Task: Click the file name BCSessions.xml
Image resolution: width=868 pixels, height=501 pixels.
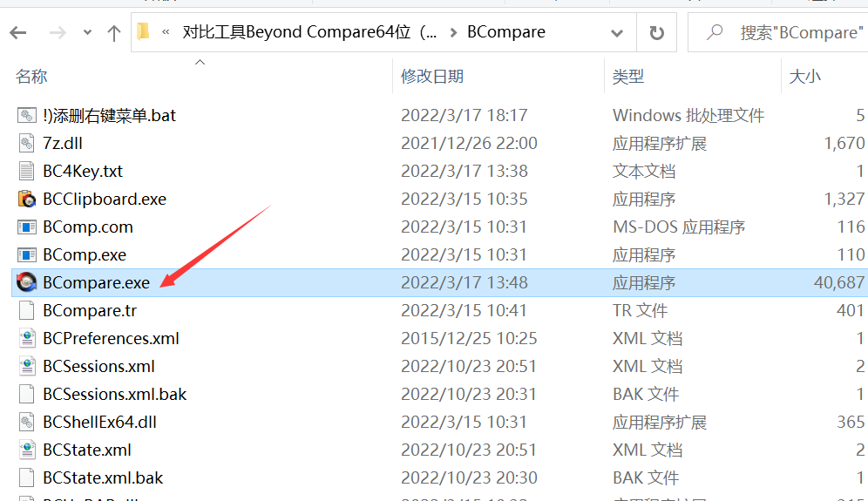Action: pyautogui.click(x=98, y=366)
